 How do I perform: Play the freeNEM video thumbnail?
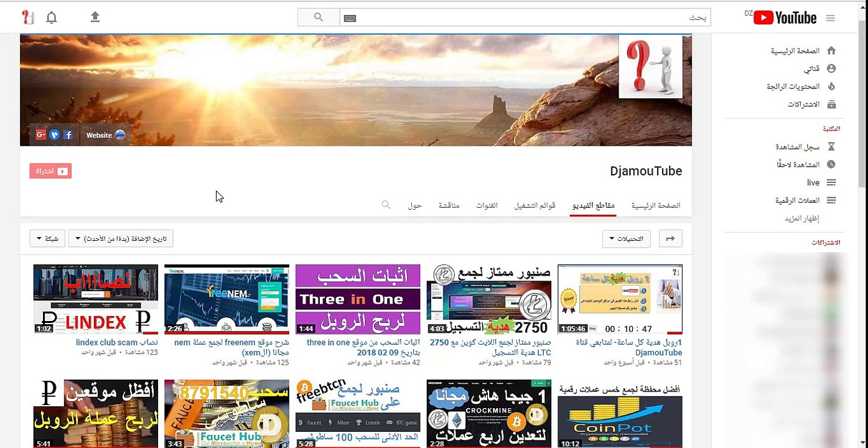coord(226,299)
